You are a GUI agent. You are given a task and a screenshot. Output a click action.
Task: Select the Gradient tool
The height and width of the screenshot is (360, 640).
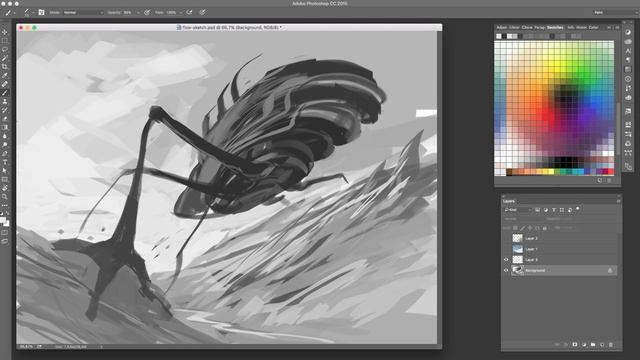pyautogui.click(x=5, y=127)
